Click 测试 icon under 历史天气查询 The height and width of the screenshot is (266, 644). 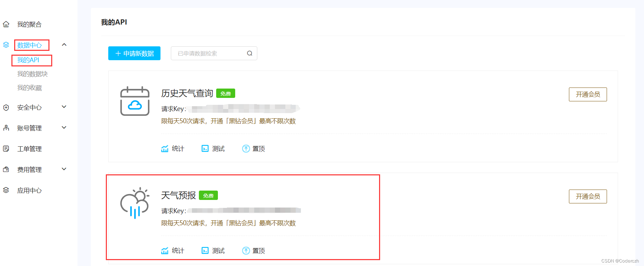pos(205,149)
